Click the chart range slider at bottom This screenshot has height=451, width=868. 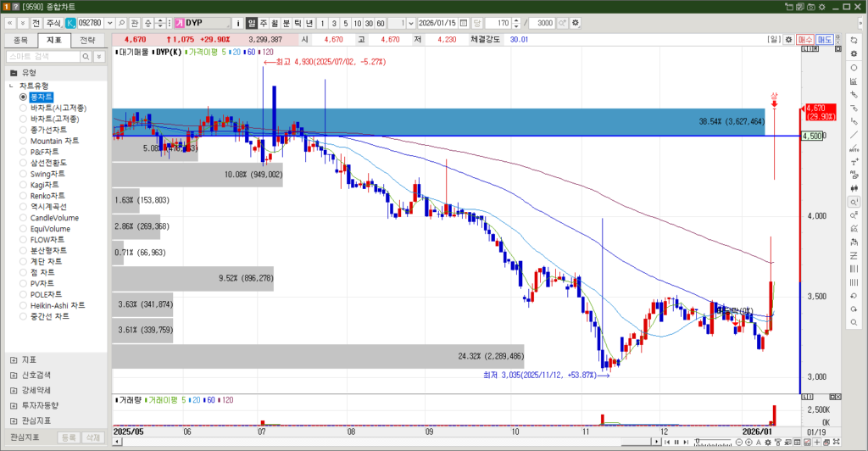point(713,443)
